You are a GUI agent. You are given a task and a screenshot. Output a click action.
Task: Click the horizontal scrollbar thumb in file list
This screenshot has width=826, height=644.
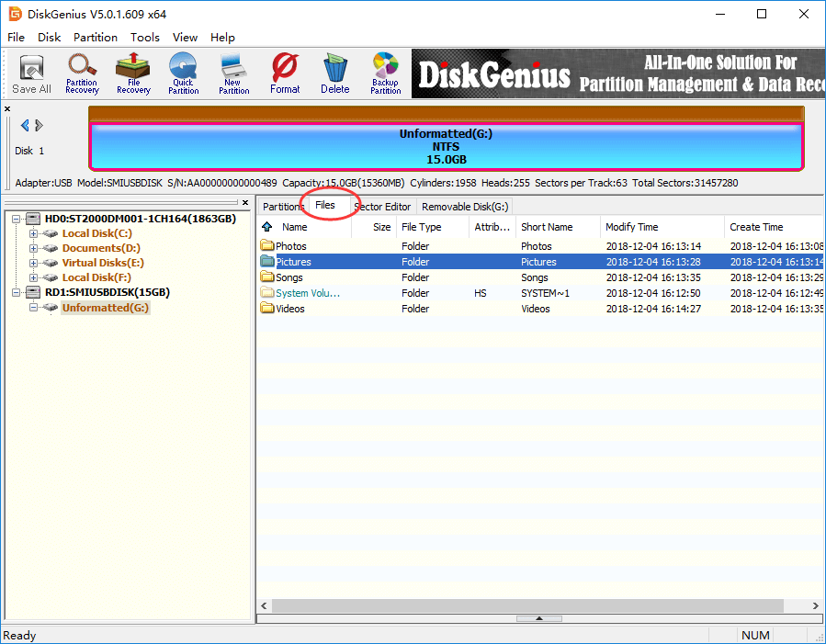(x=527, y=605)
